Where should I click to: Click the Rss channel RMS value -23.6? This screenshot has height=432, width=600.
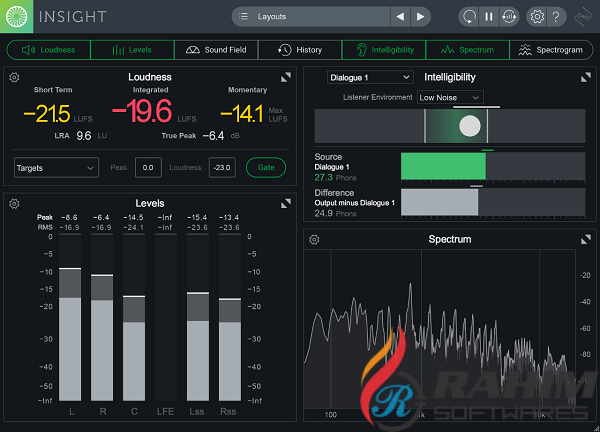click(229, 228)
